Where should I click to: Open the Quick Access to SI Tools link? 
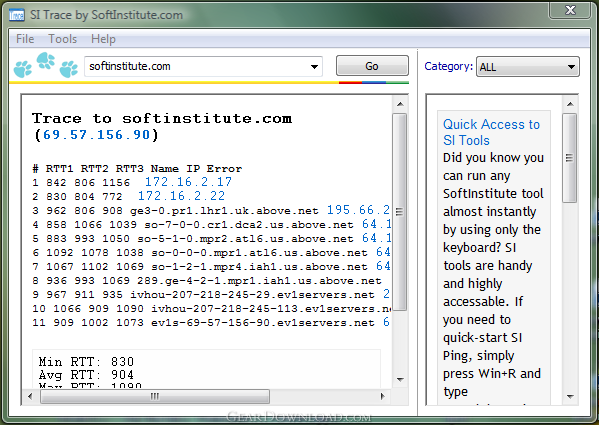(491, 132)
